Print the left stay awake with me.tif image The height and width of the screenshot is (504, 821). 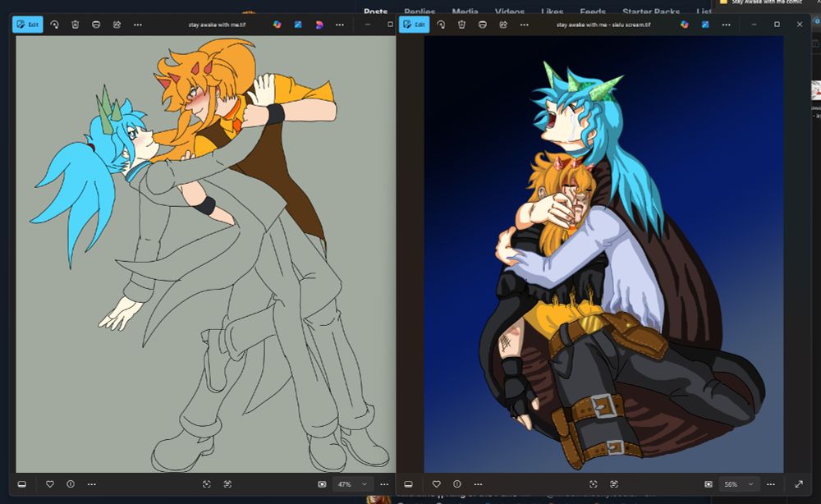coord(96,25)
